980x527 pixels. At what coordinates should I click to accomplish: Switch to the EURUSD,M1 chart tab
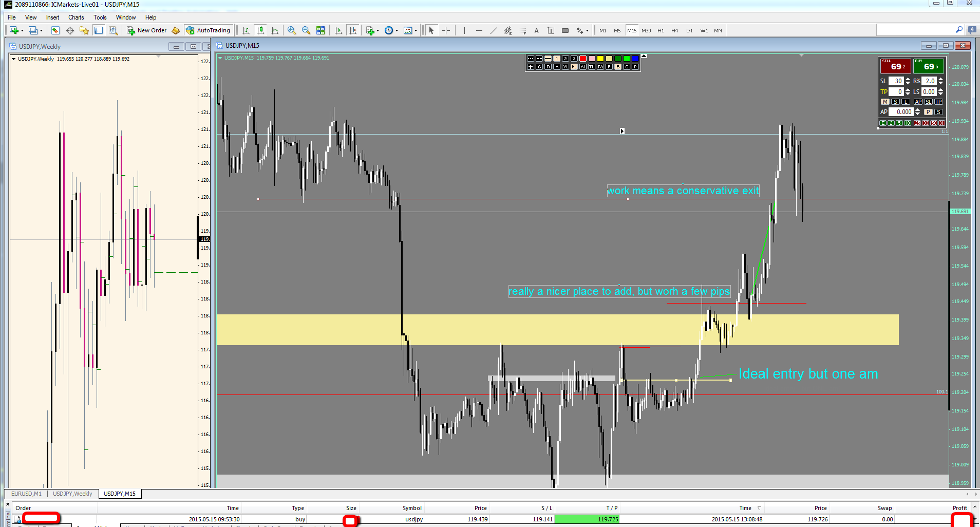[x=26, y=494]
